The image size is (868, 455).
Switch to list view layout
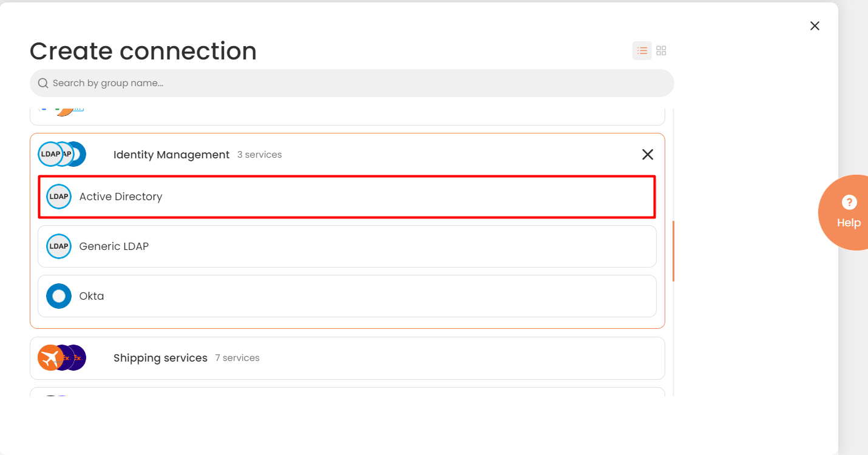click(x=642, y=51)
